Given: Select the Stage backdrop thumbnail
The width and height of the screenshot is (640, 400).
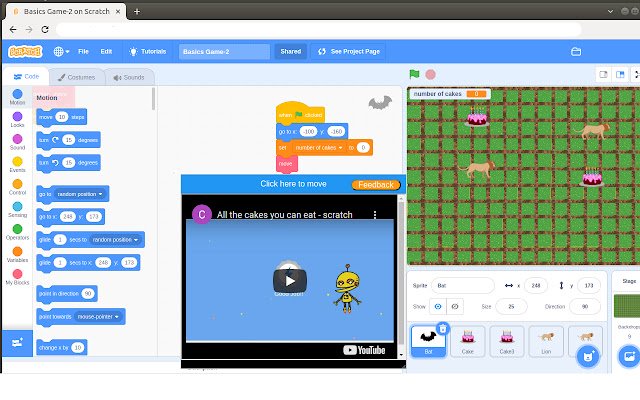Looking at the screenshot, I should 627,306.
